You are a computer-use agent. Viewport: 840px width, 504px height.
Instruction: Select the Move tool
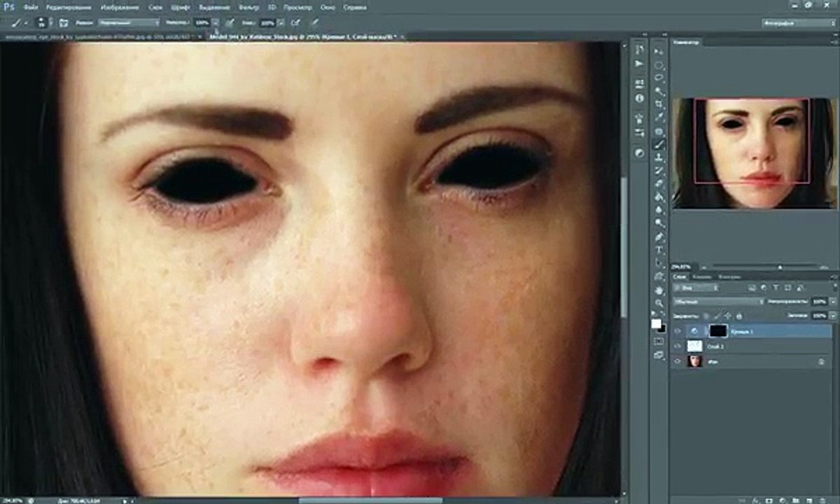click(659, 51)
